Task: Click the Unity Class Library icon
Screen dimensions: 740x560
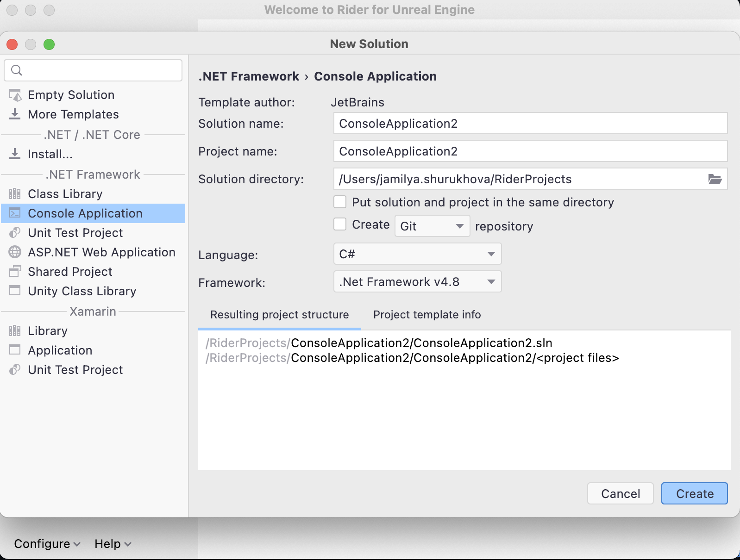Action: [x=15, y=291]
